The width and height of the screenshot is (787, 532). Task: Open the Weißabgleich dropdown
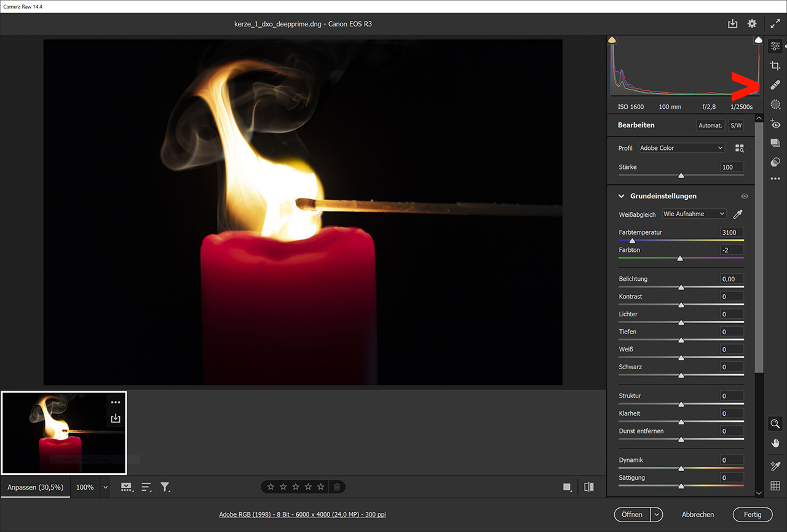(694, 214)
